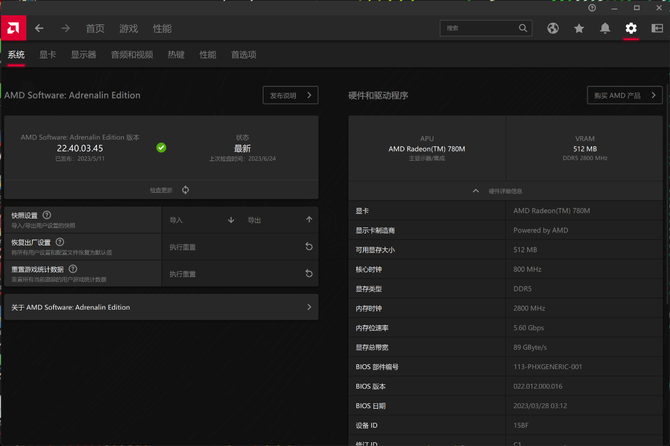This screenshot has width=670, height=446.
Task: Click the reset icon for 恢复出厂设置
Action: point(309,246)
